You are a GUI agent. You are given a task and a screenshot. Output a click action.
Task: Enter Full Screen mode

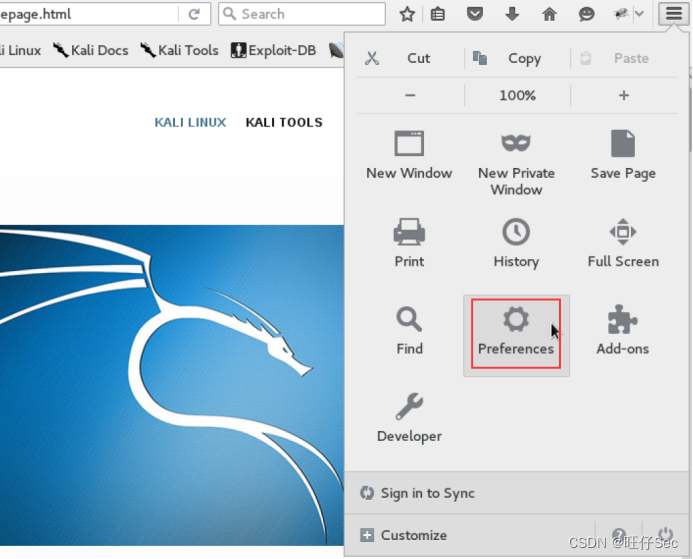coord(623,243)
